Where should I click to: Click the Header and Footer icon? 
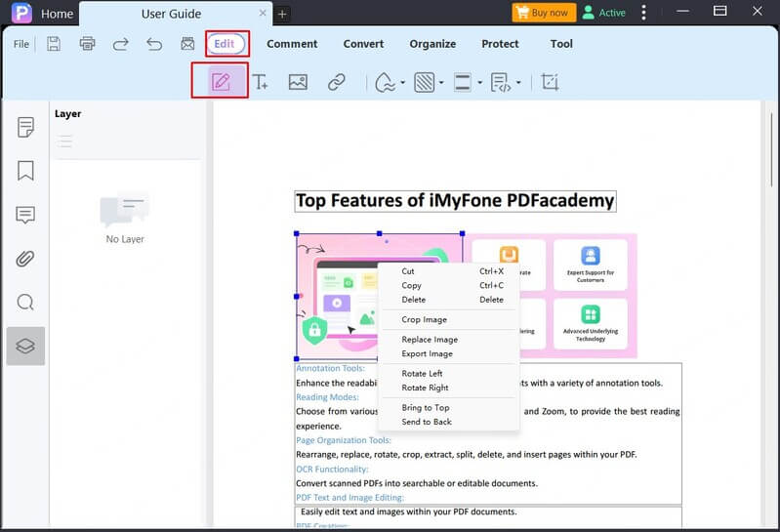[463, 82]
